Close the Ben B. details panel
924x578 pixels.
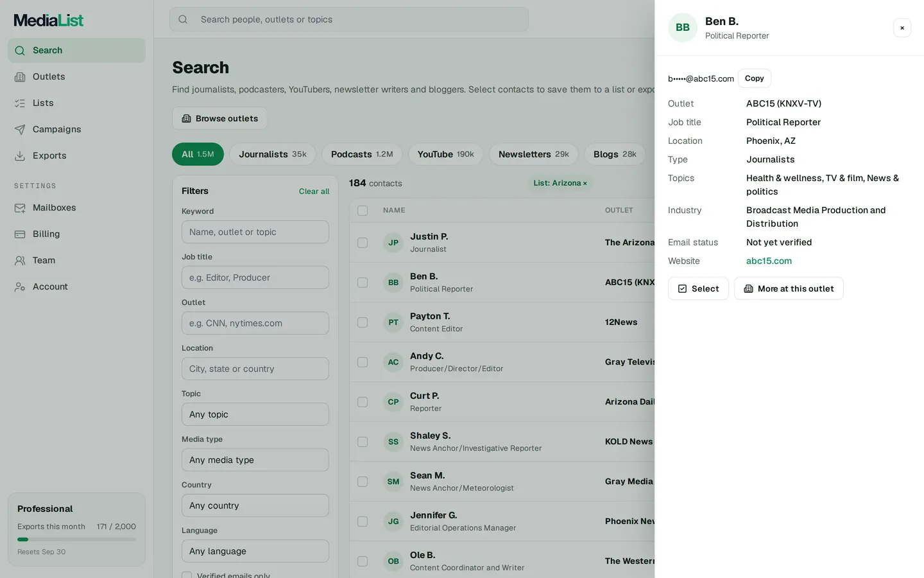click(902, 28)
